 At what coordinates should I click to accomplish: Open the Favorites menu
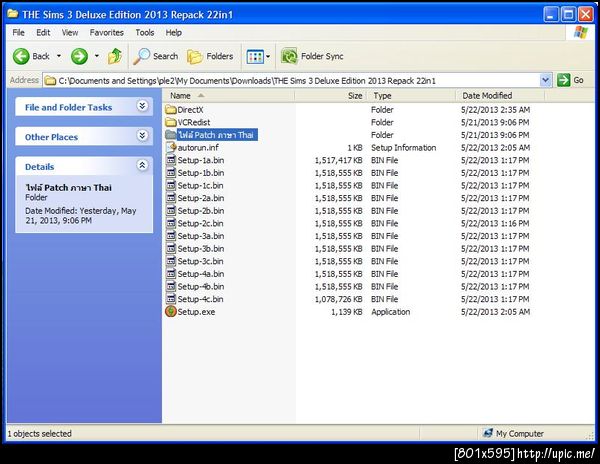[107, 33]
